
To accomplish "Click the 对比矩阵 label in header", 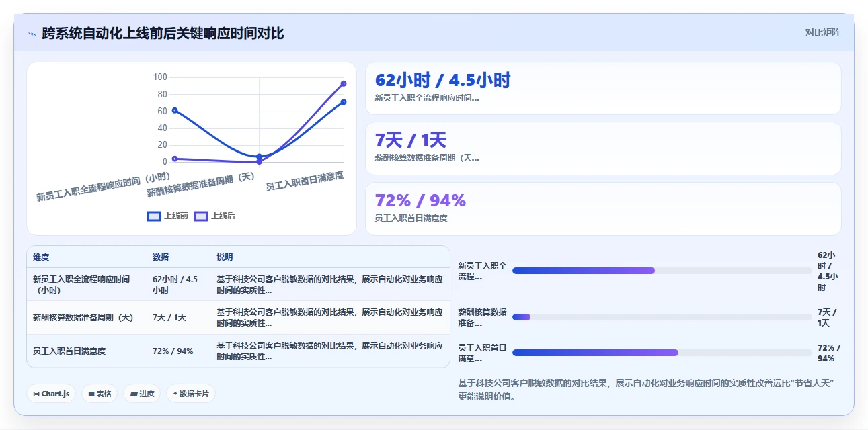I will click(822, 32).
